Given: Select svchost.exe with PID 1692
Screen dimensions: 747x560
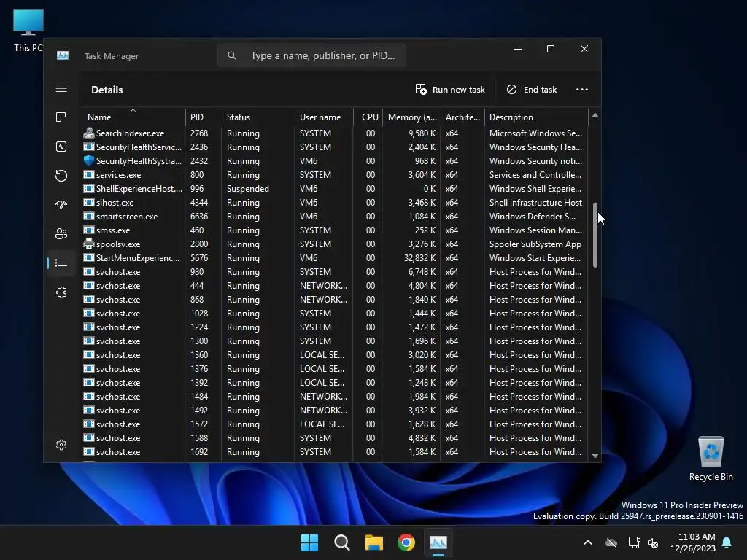Looking at the screenshot, I should [x=335, y=452].
